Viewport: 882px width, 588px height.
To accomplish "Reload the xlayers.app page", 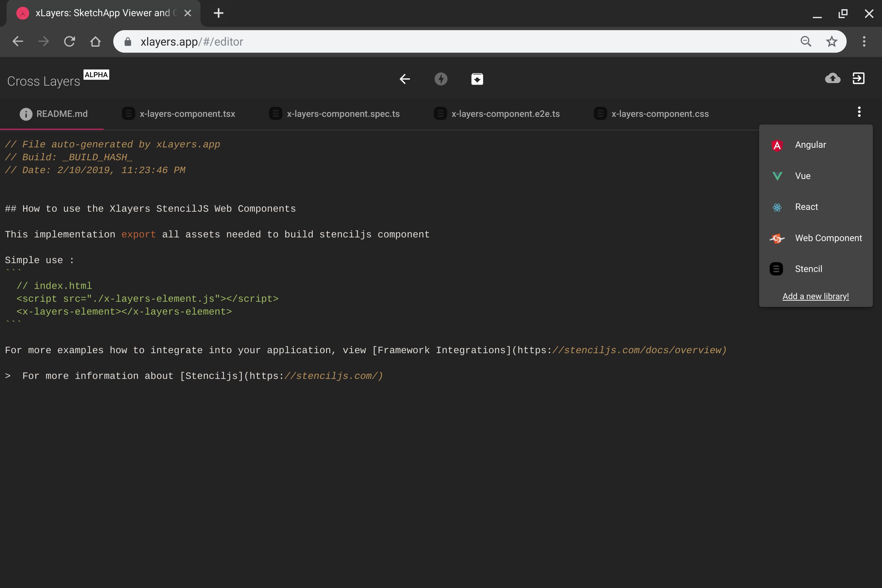I will 70,41.
